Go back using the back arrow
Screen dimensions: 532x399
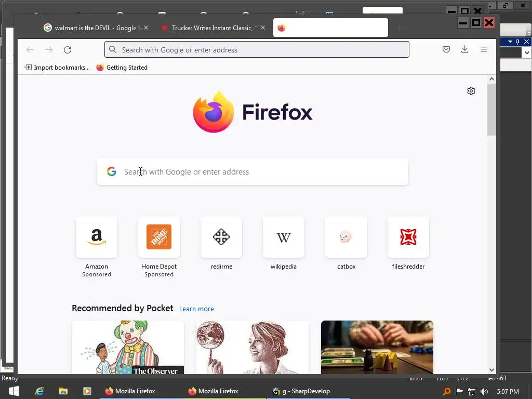tap(30, 50)
